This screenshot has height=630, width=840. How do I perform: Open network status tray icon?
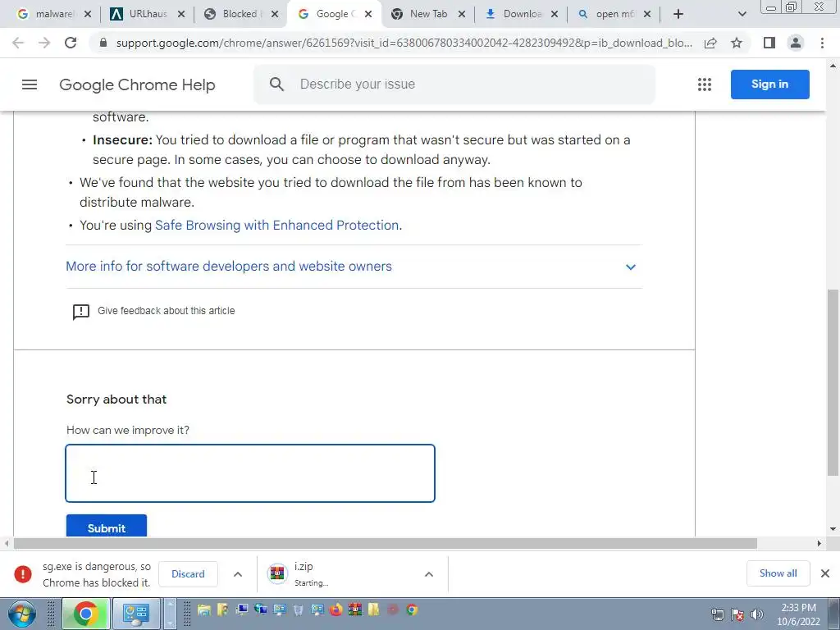pos(717,614)
